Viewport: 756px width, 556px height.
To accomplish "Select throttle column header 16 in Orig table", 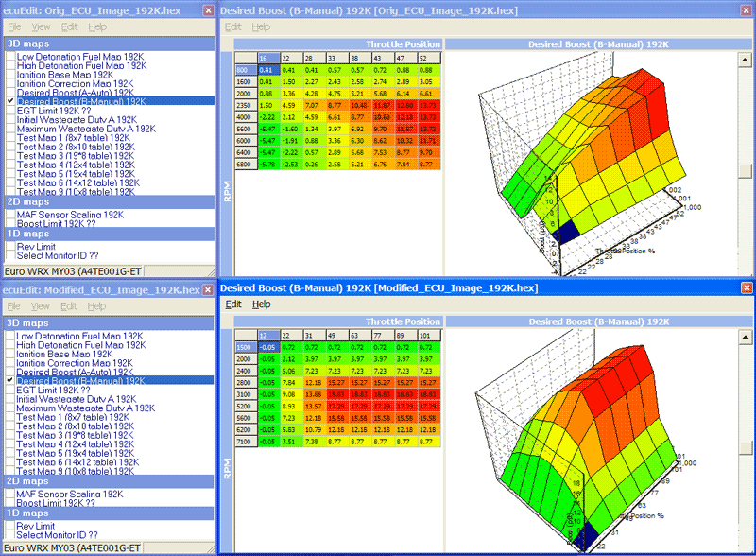I will (268, 58).
